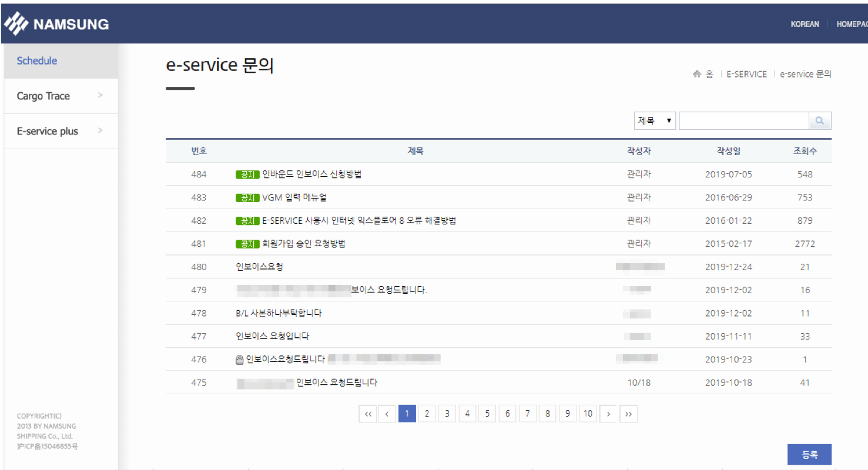Go to first page using double-left arrow
The height and width of the screenshot is (470, 868).
point(368,414)
